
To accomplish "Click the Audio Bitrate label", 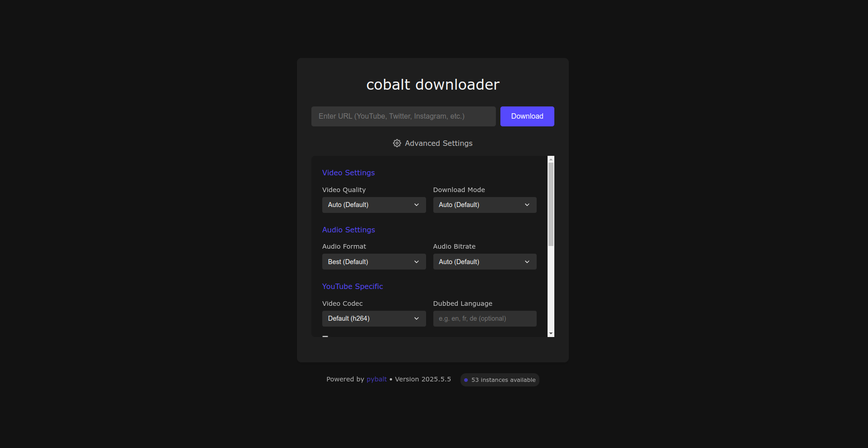I will point(455,246).
